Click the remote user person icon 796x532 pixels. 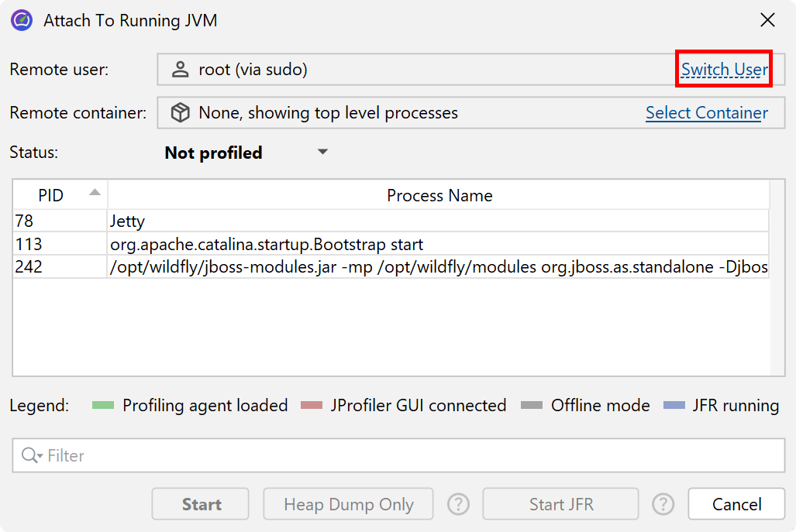click(x=180, y=70)
